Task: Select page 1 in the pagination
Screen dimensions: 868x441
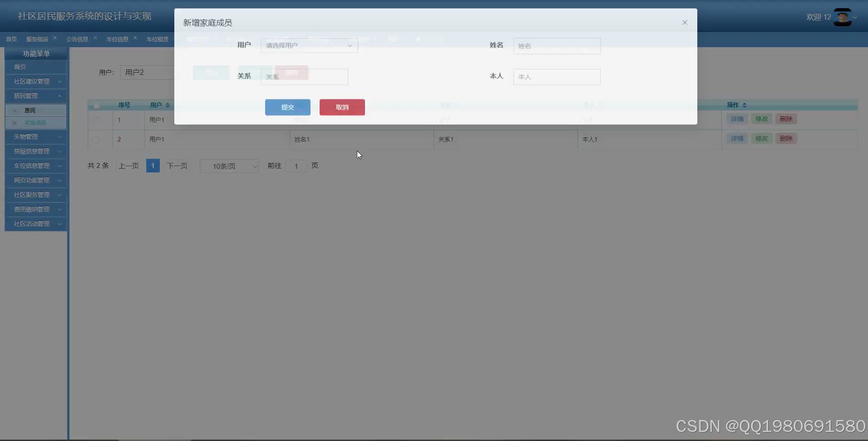Action: point(153,166)
